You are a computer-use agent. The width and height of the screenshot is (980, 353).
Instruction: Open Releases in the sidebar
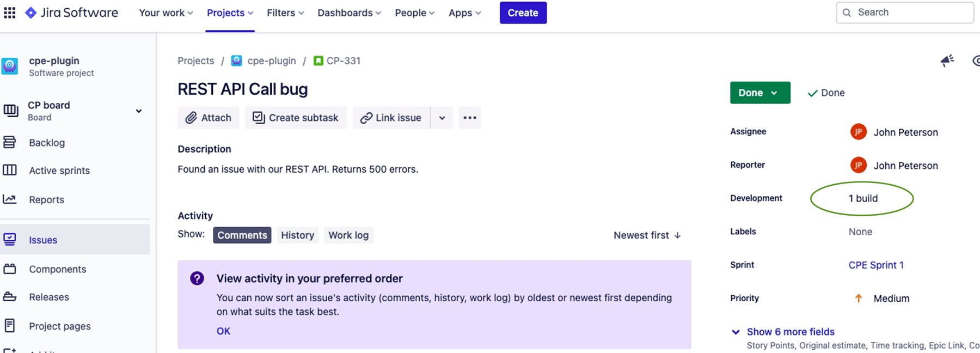coord(49,297)
